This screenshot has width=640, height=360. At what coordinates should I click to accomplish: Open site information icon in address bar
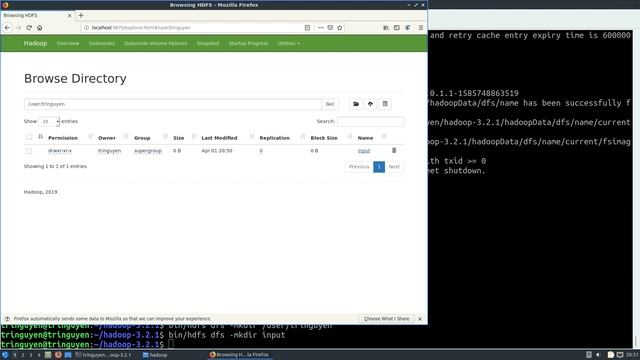86,28
